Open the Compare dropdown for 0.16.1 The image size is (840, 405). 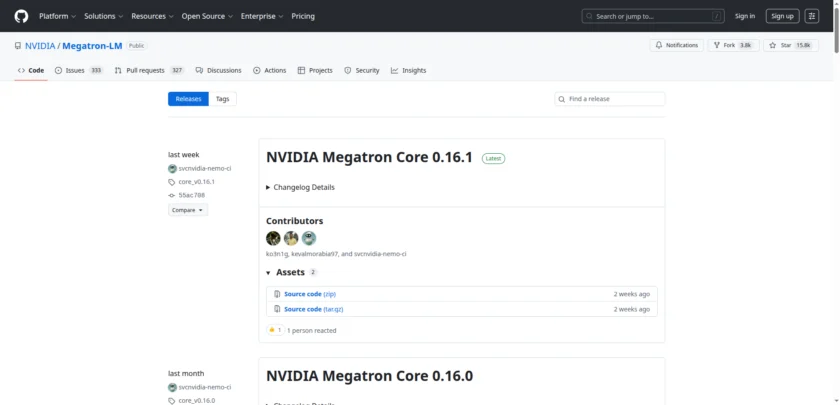(188, 210)
